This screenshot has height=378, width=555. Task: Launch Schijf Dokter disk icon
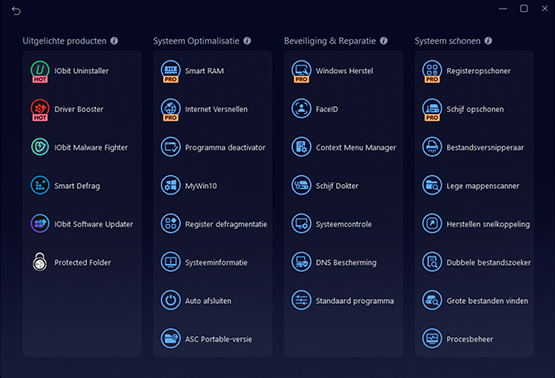[x=301, y=185]
